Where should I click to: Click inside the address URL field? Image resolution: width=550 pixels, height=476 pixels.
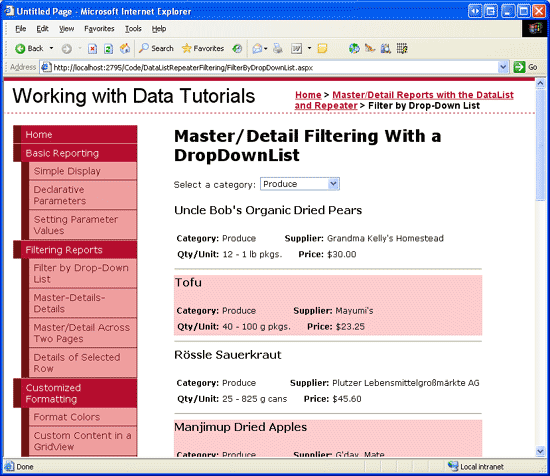point(270,67)
